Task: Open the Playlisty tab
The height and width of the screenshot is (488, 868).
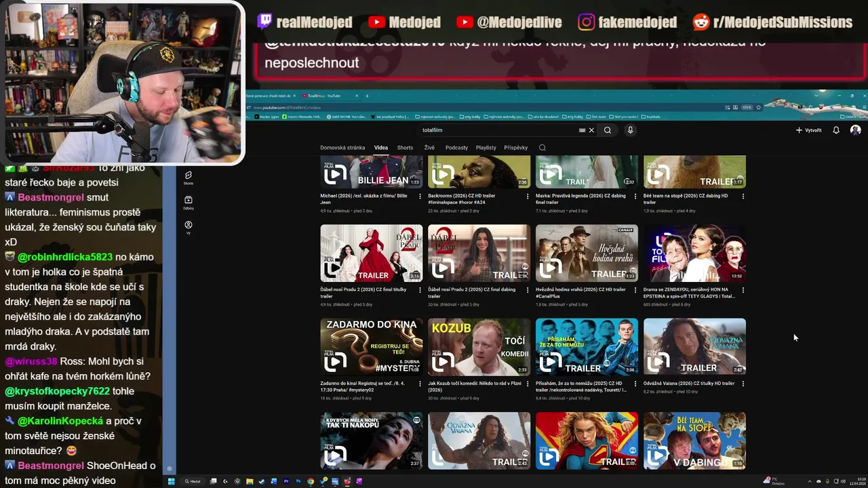Action: [486, 148]
